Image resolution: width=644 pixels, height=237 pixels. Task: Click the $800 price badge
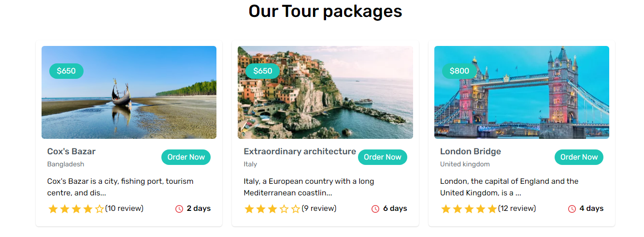click(459, 71)
